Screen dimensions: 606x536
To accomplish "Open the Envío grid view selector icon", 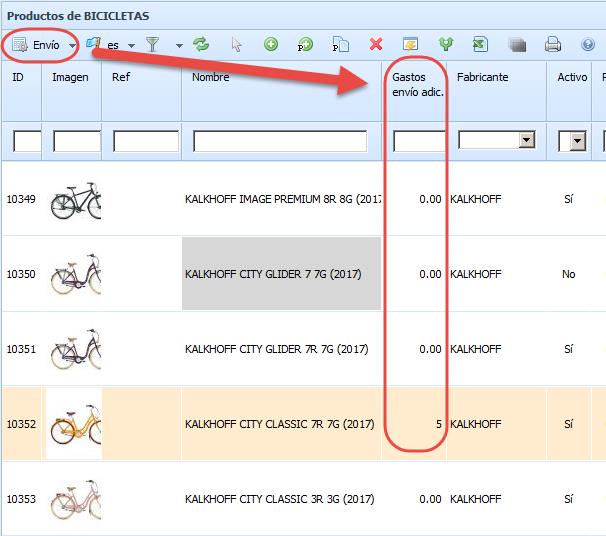I will (x=20, y=45).
